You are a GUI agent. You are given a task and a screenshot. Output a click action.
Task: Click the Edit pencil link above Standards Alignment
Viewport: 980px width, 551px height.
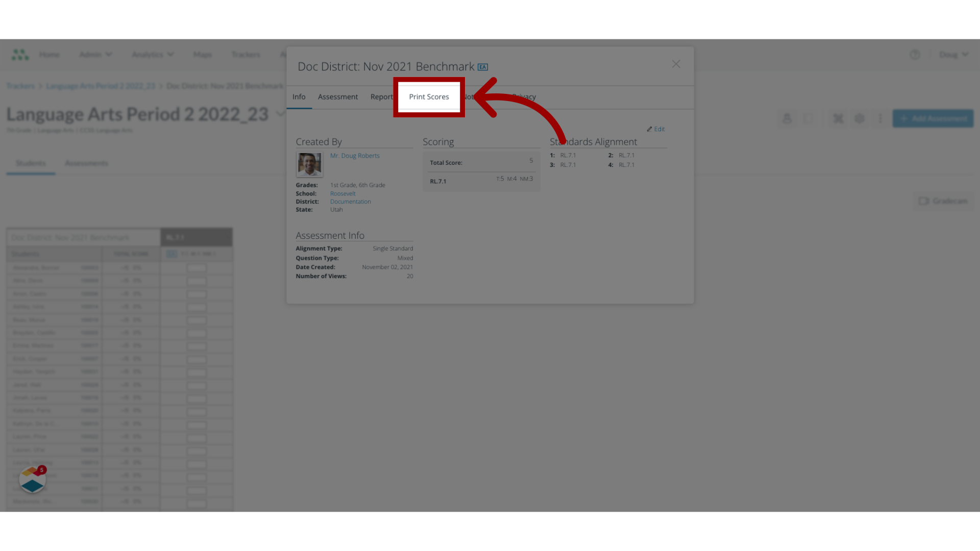(x=656, y=129)
